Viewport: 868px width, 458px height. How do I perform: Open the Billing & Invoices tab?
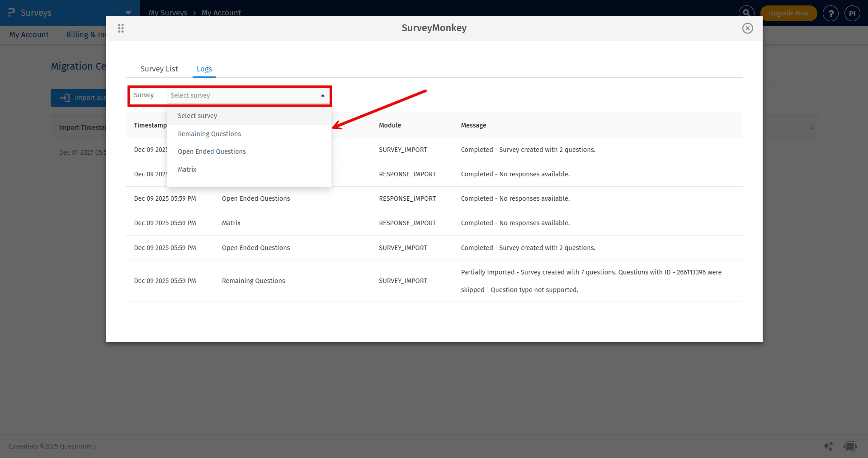point(86,34)
